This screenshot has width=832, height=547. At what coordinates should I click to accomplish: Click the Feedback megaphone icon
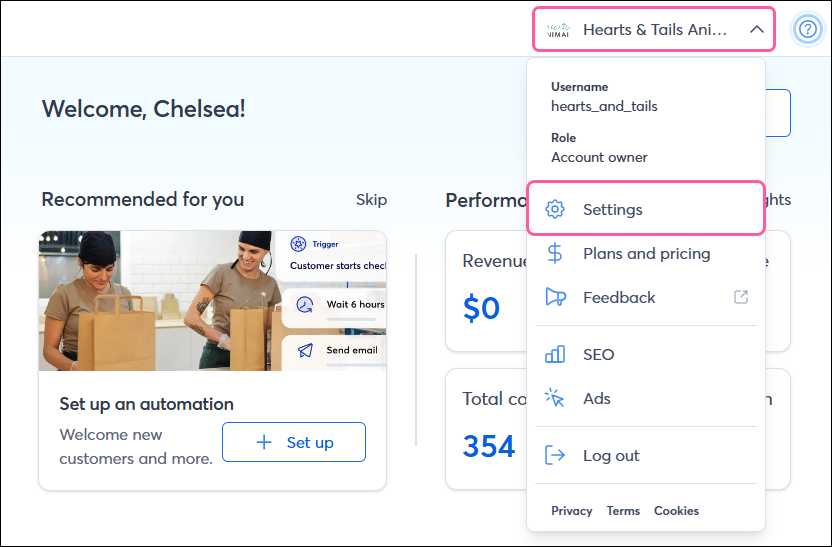click(556, 297)
